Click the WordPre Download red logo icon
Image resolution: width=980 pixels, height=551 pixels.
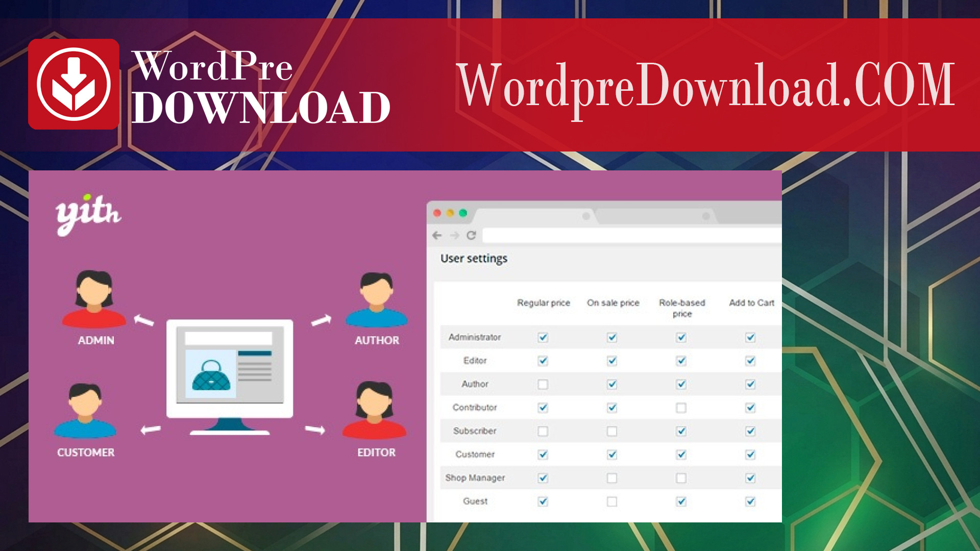click(74, 84)
